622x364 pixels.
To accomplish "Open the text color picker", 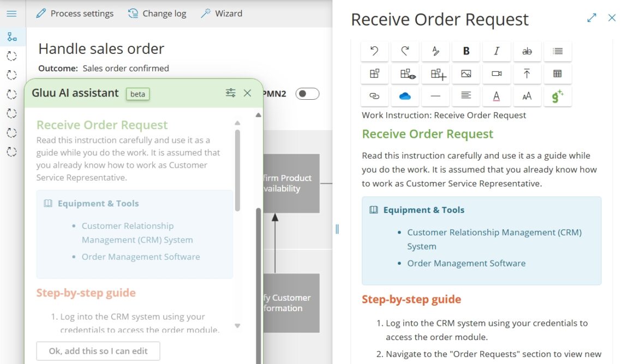I will [x=497, y=96].
